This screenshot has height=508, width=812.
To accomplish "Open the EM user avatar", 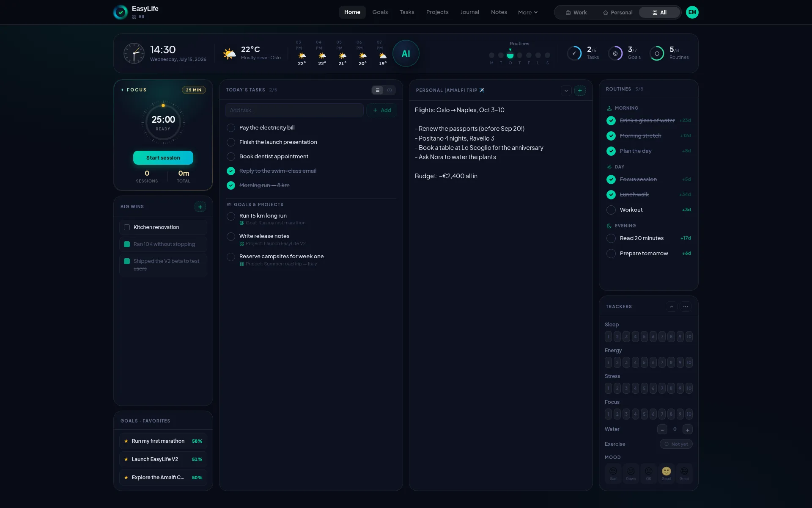I will click(x=692, y=12).
